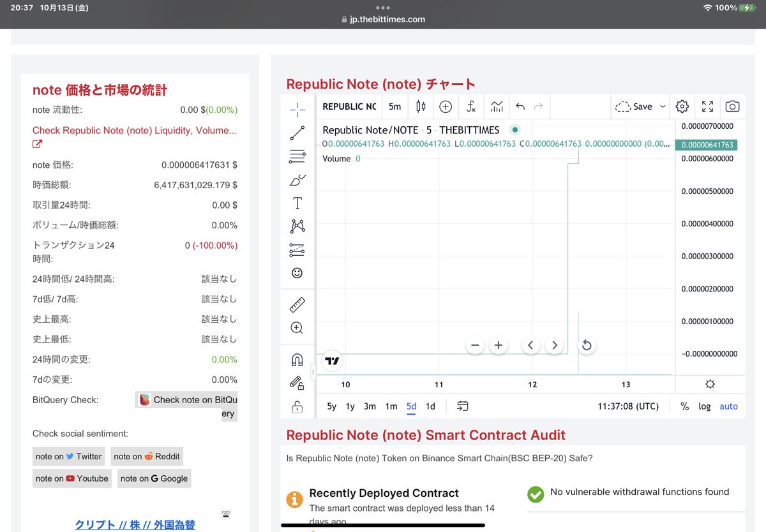Viewport: 766px width, 532px height.
Task: Select the 1y date range
Action: (350, 406)
